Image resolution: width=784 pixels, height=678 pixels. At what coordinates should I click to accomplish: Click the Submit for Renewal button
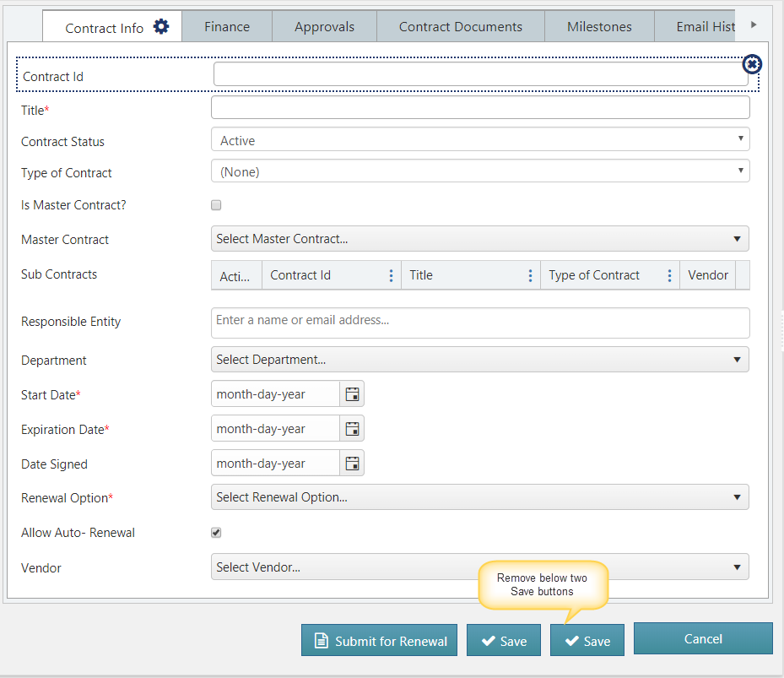coord(380,641)
